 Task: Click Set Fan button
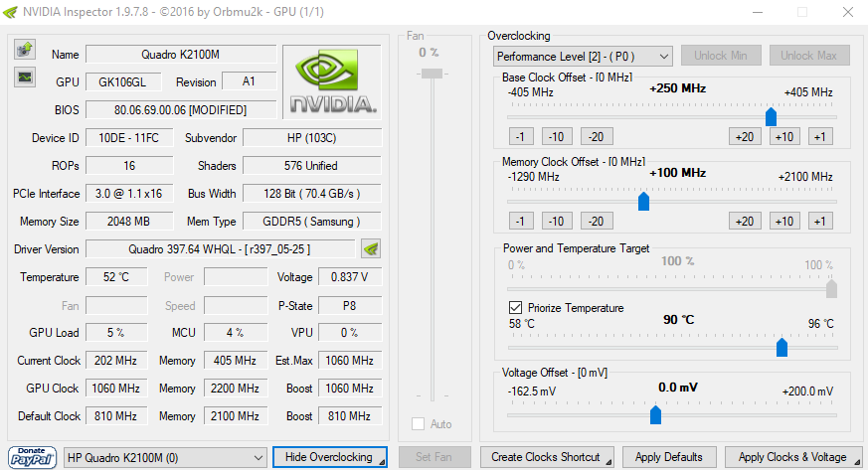tap(434, 457)
